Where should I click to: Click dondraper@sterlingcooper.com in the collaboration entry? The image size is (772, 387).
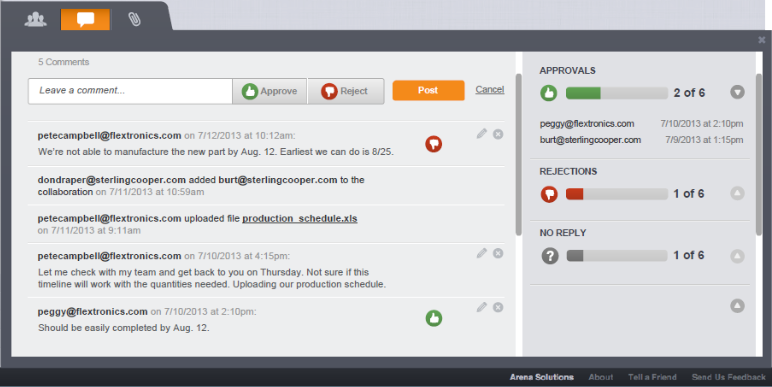[112, 180]
